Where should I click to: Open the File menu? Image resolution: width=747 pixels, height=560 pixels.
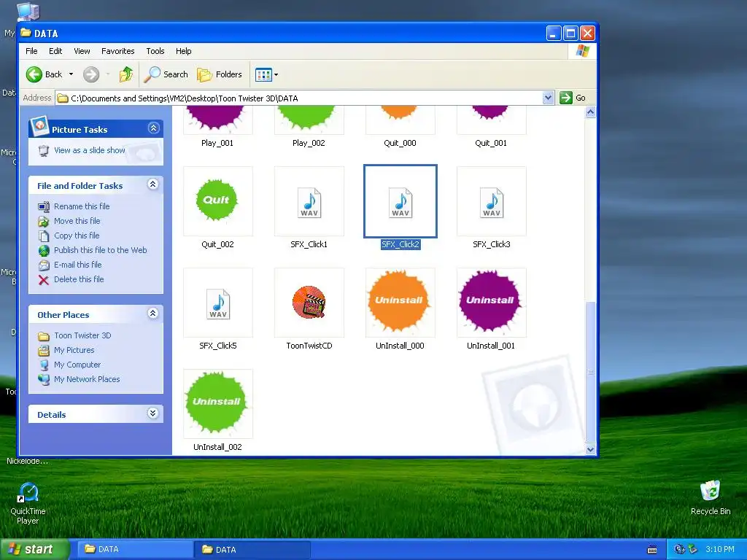point(31,51)
